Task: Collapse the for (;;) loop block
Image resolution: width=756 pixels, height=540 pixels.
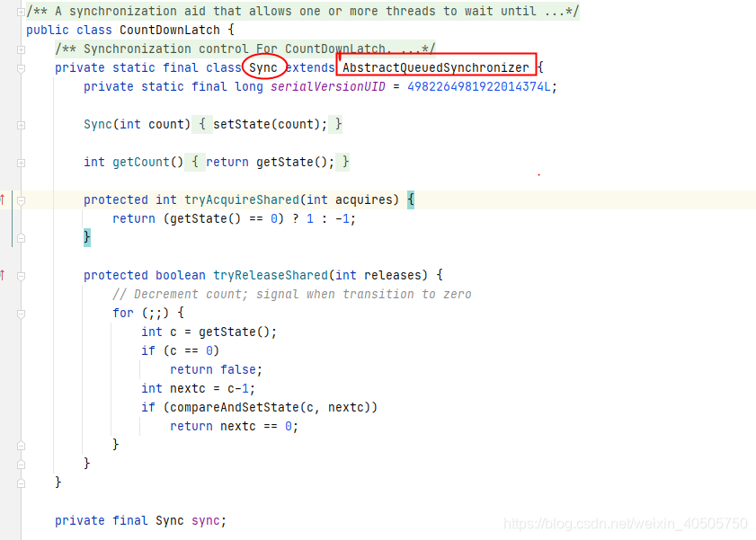Action: (21, 314)
